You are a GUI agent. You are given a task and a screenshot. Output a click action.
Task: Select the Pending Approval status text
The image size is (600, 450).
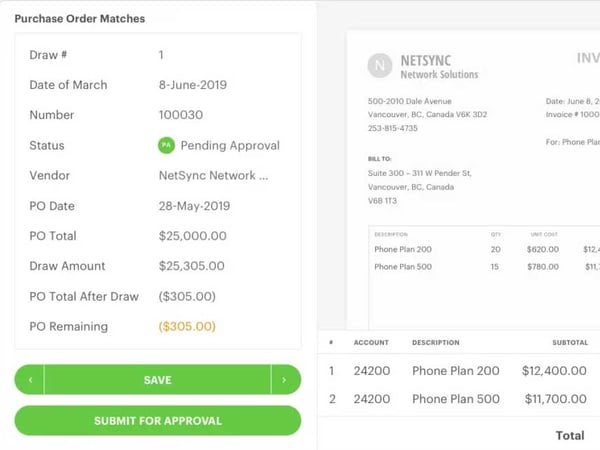coord(230,145)
